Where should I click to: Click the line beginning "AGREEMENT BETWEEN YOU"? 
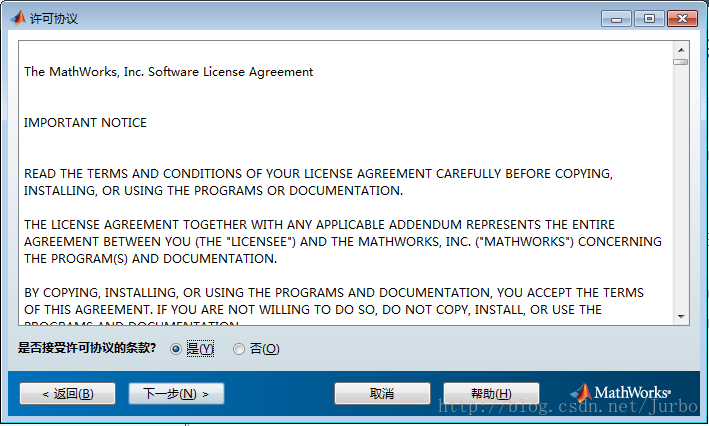pyautogui.click(x=343, y=241)
